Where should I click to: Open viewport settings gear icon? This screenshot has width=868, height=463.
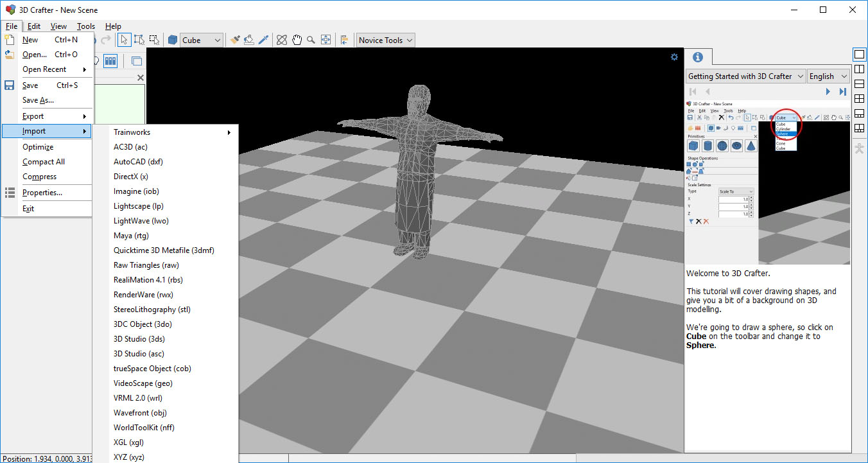pyautogui.click(x=674, y=57)
